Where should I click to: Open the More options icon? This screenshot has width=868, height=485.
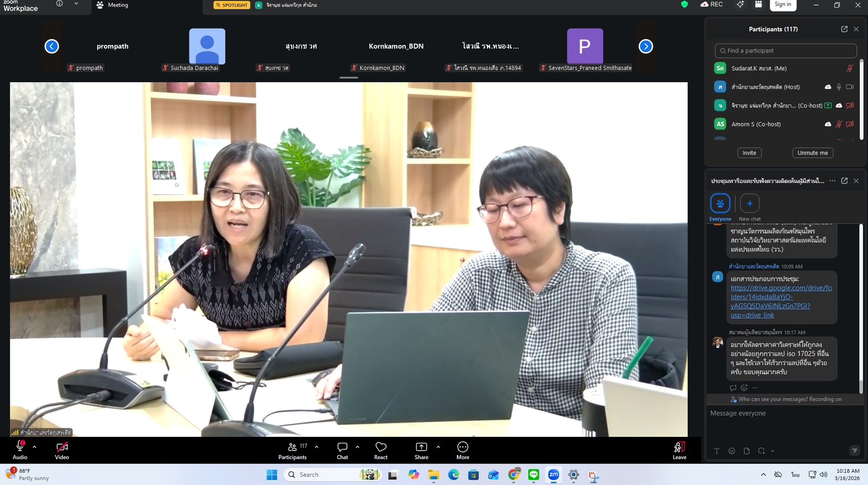pyautogui.click(x=462, y=447)
